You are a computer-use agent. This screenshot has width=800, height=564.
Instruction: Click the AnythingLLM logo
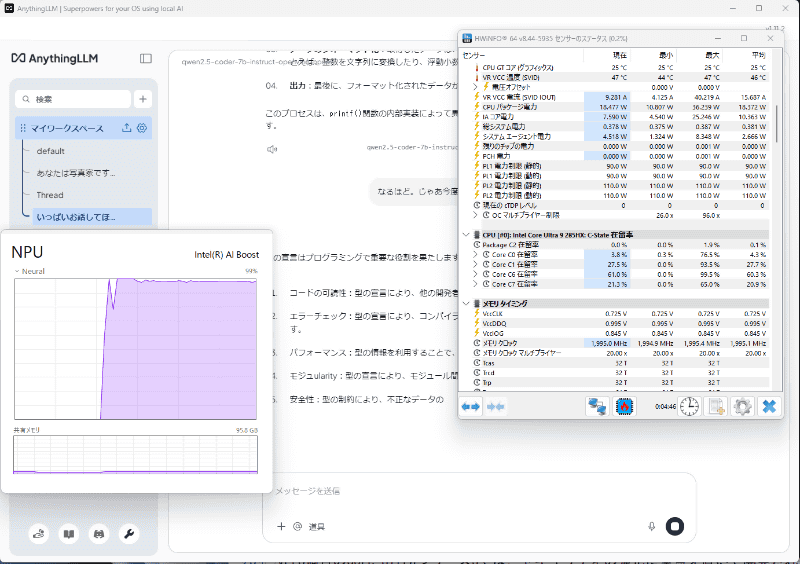pyautogui.click(x=55, y=58)
